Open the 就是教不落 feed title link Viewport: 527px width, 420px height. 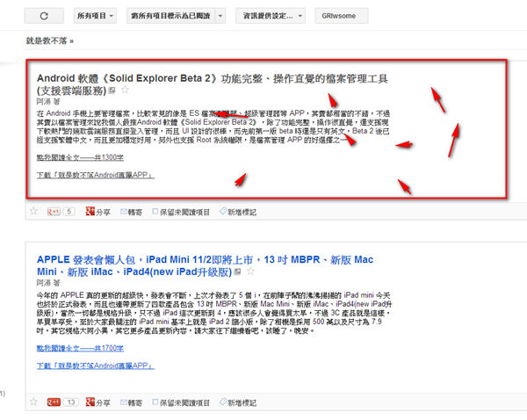tap(50, 41)
